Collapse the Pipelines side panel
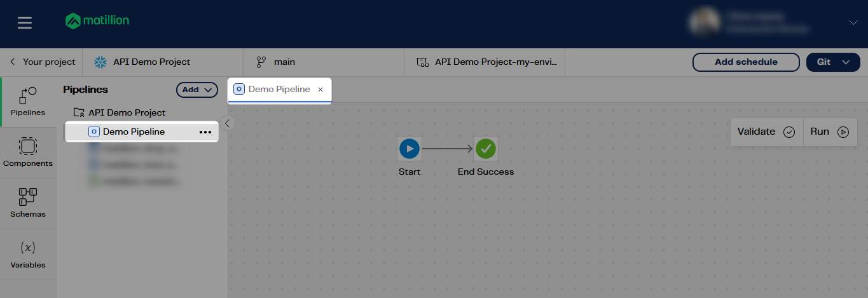The image size is (868, 298). coord(228,123)
